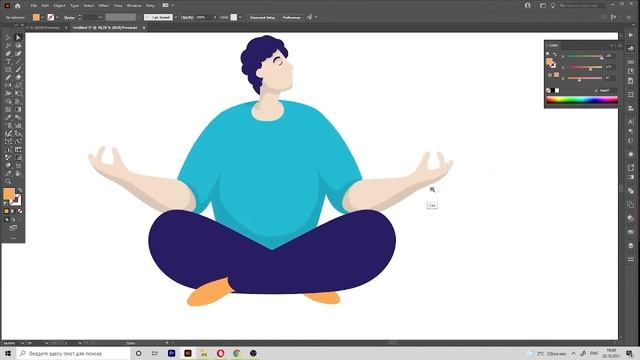Activate the Stroke box in the toolbar
The image size is (640, 360).
(16, 200)
